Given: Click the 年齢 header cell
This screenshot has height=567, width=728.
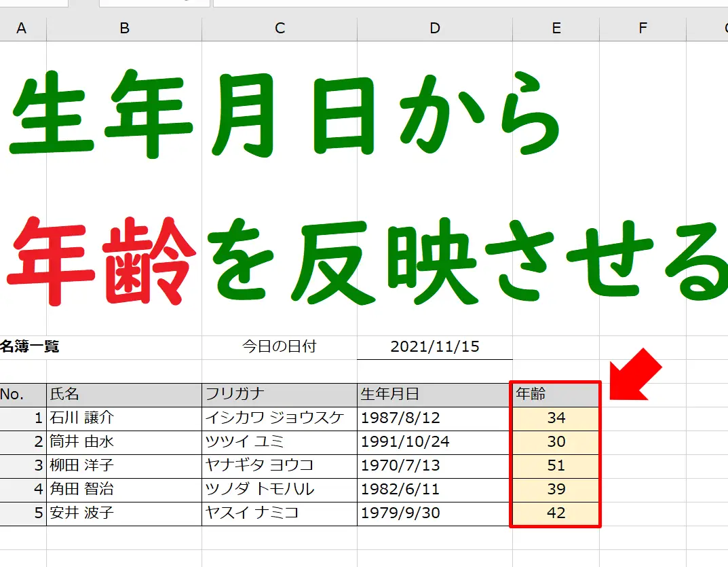Looking at the screenshot, I should [x=556, y=394].
